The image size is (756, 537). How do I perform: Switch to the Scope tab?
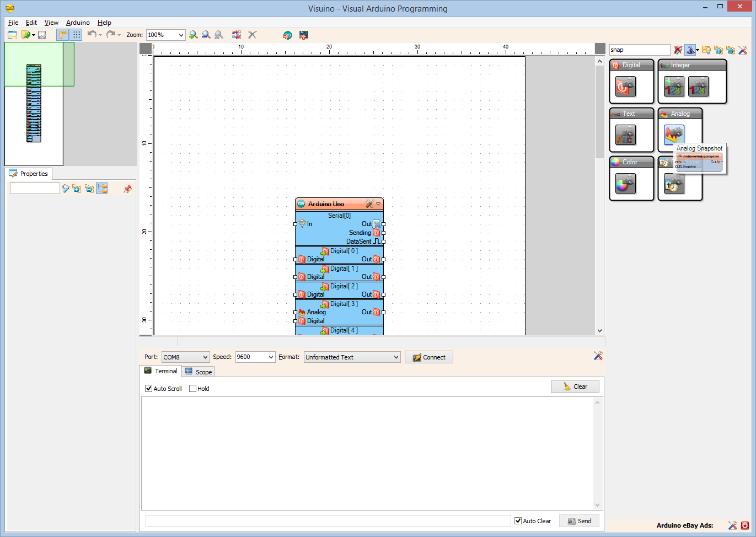[198, 371]
